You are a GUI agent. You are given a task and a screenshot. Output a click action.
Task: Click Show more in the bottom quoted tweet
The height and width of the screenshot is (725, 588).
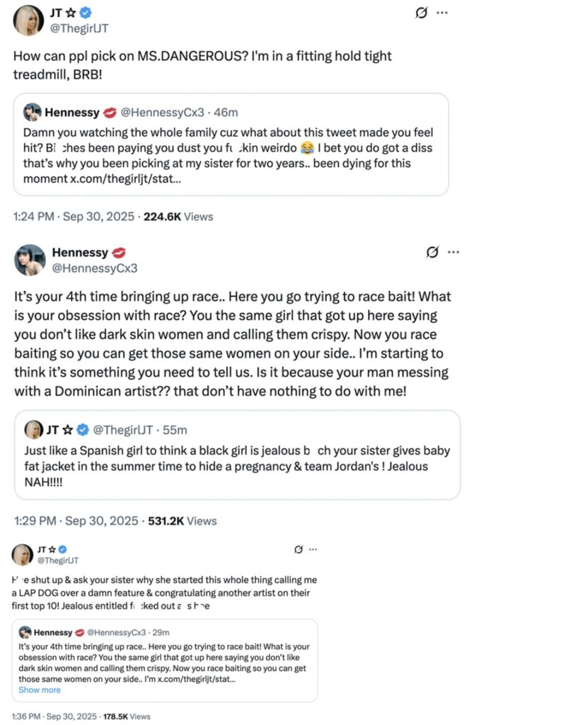[40, 690]
